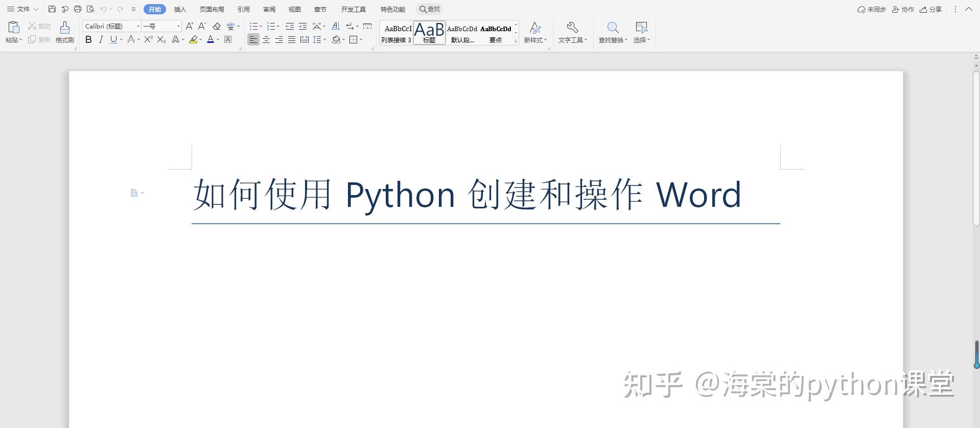The image size is (980, 428).
Task: Open print preview from the quick access bar
Action: coord(90,9)
